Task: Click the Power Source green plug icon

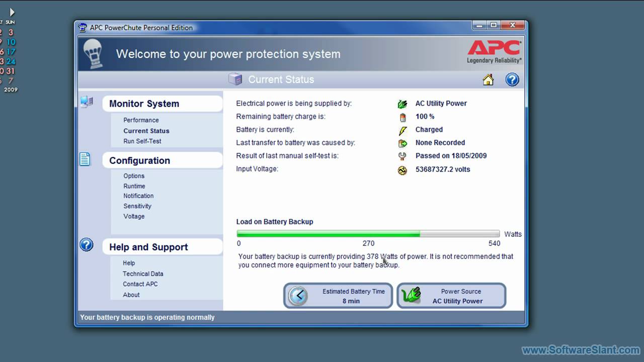Action: pos(412,296)
